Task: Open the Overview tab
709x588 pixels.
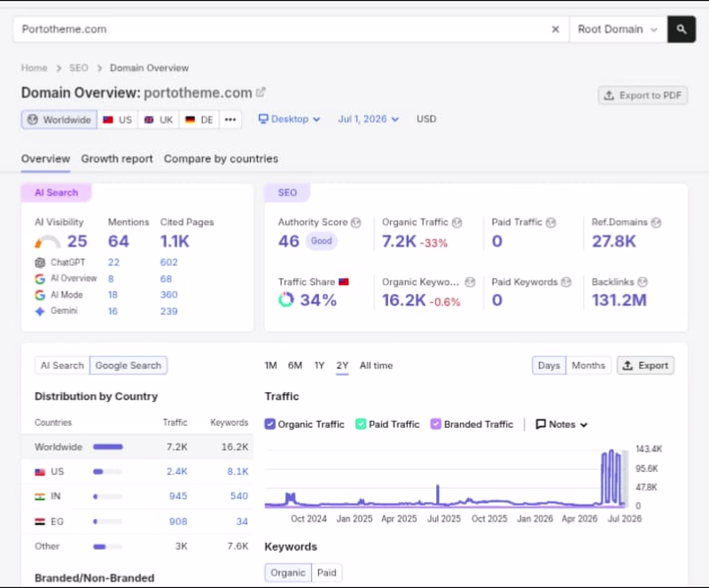Action: (46, 159)
